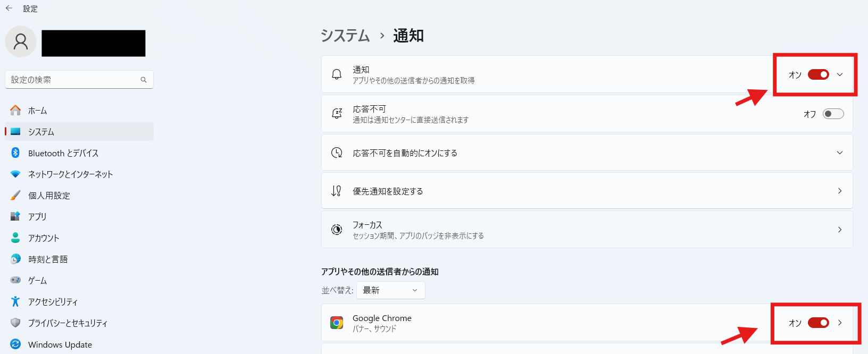Click the Google Chrome app icon

[x=337, y=323]
